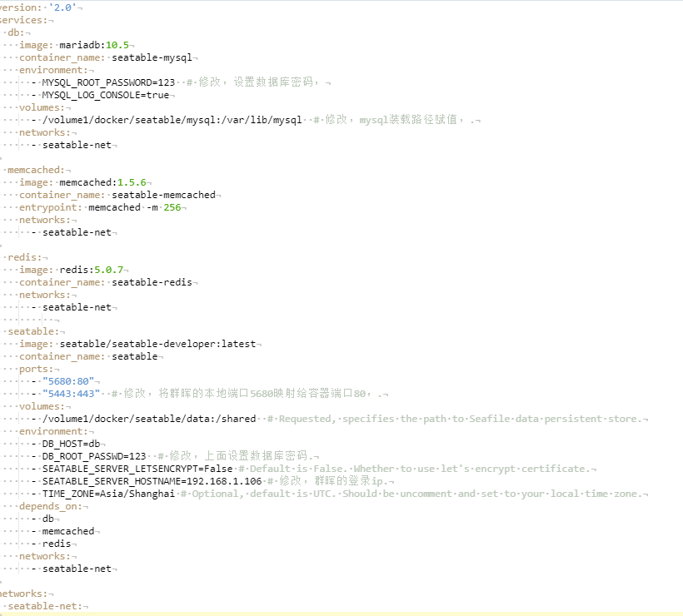Image resolution: width=683 pixels, height=616 pixels.
Task: Click the redis:5.0.7 image value
Action: pos(92,270)
